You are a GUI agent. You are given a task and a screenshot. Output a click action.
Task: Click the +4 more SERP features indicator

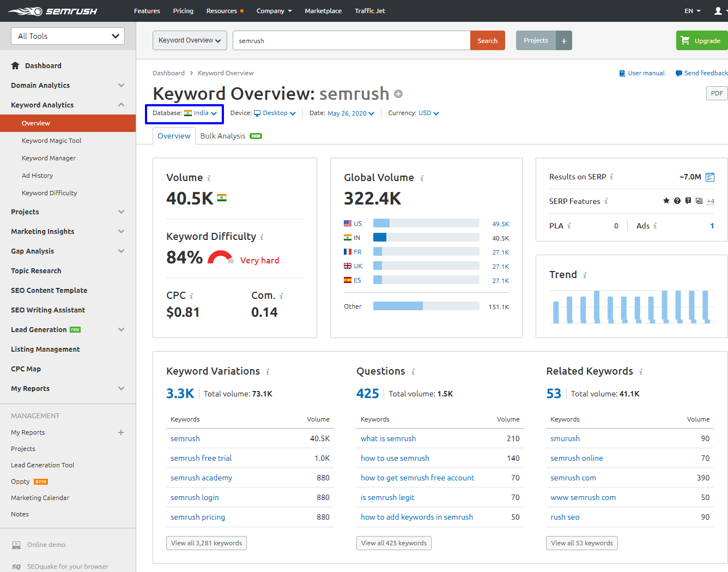pyautogui.click(x=711, y=201)
